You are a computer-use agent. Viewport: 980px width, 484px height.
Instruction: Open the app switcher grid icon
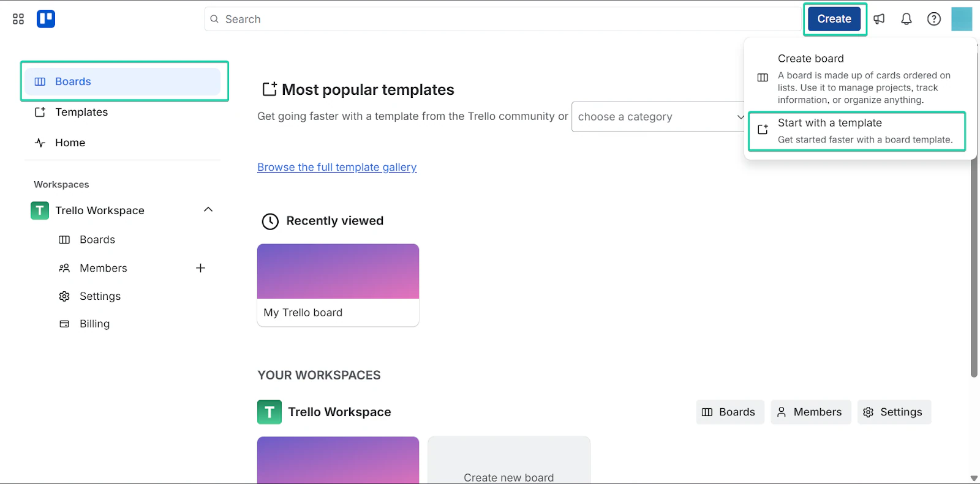coord(18,19)
